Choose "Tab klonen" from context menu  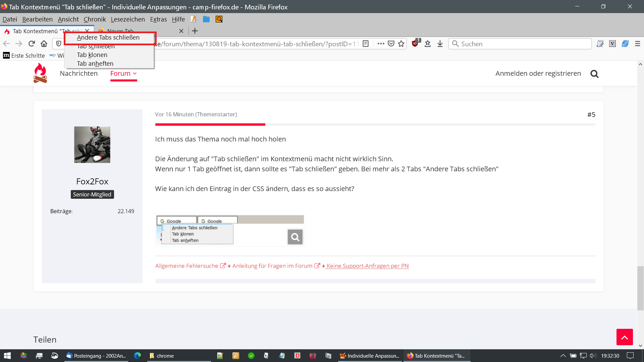92,55
